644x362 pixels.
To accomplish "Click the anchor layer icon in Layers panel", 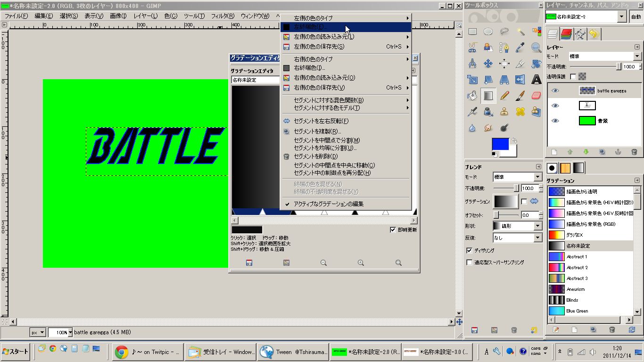I will (x=618, y=152).
